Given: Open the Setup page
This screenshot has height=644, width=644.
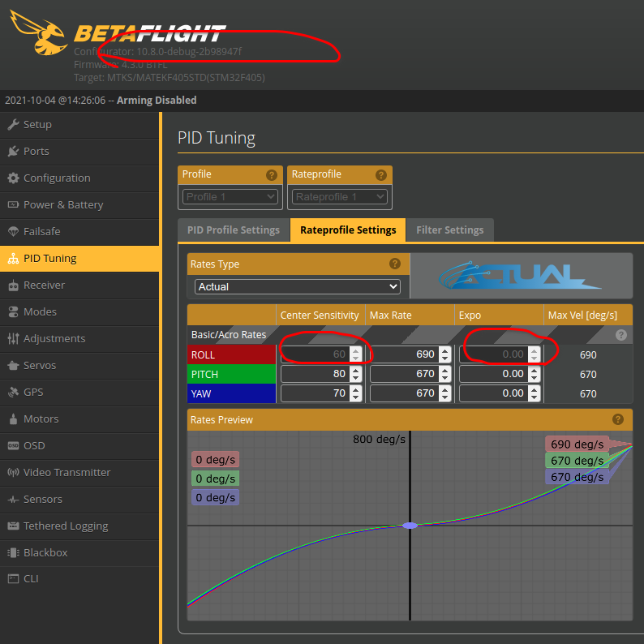Looking at the screenshot, I should 79,124.
